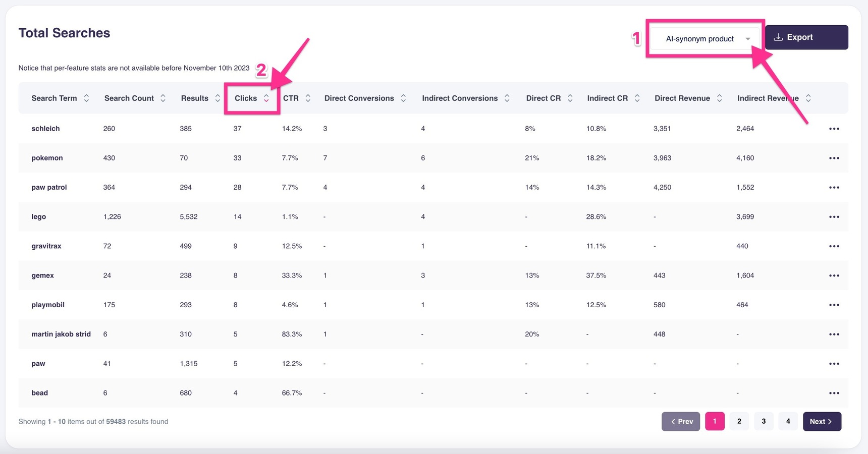Click the Search Count sort arrows
Image resolution: width=868 pixels, height=454 pixels.
click(163, 98)
